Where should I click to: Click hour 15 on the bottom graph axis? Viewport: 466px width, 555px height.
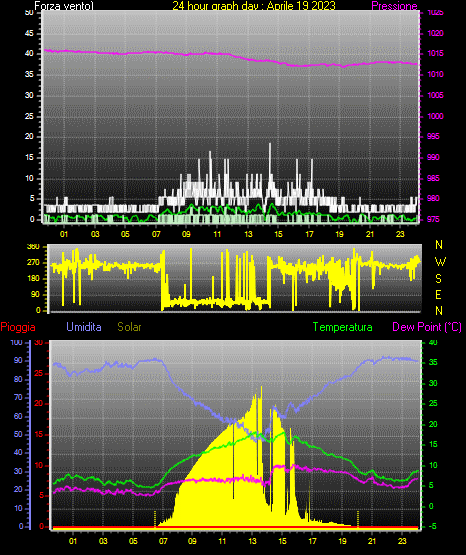(x=282, y=541)
